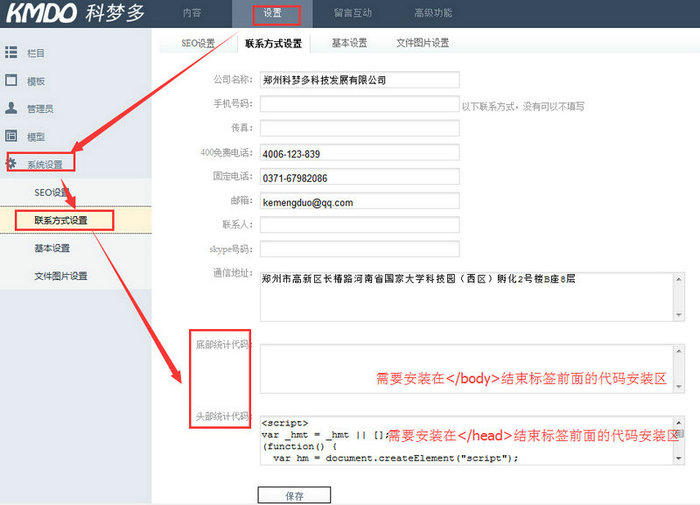700x505 pixels.
Task: Click the 固定电话 input field
Action: click(x=360, y=177)
